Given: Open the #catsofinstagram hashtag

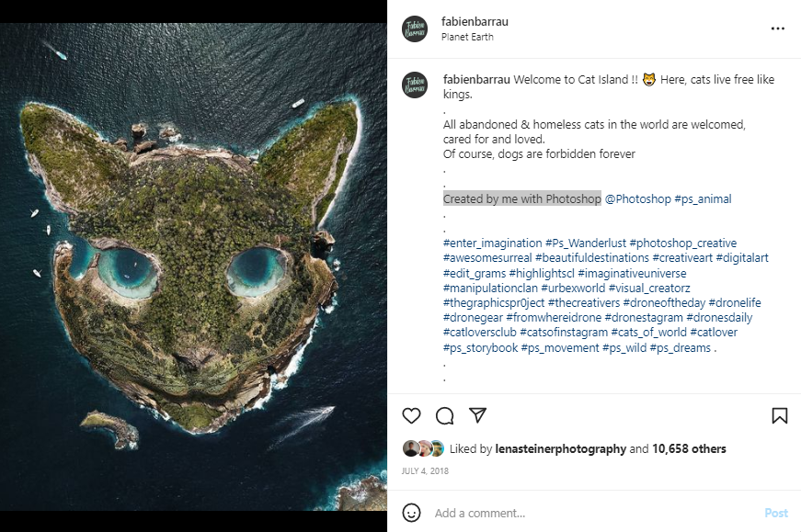Looking at the screenshot, I should [564, 333].
